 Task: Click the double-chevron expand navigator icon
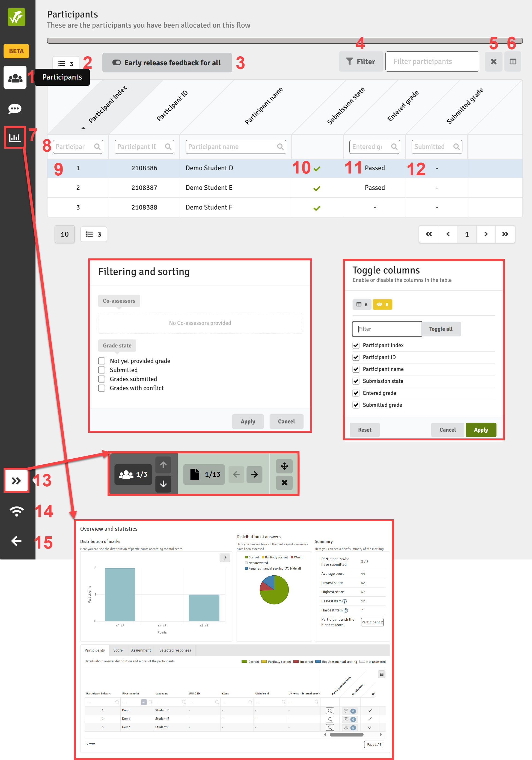point(16,481)
